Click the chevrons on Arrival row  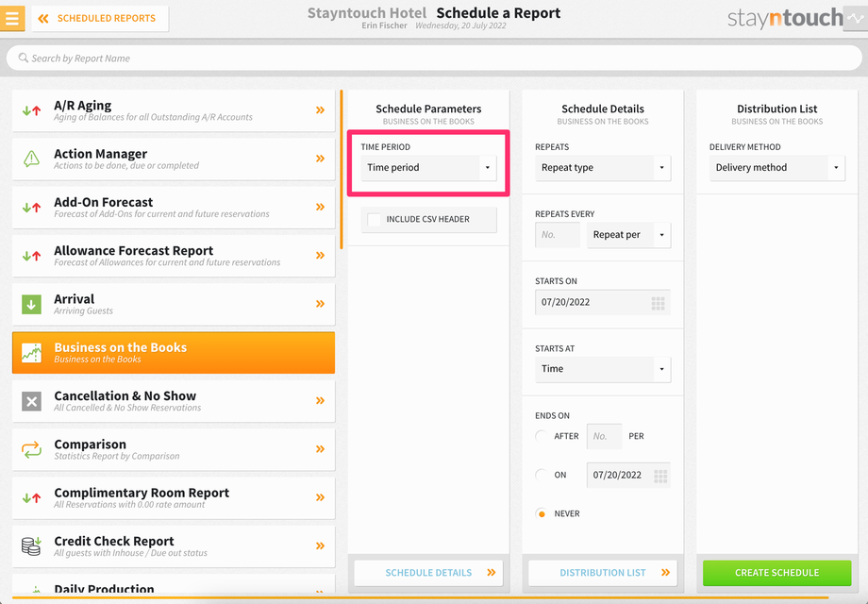[x=320, y=303]
